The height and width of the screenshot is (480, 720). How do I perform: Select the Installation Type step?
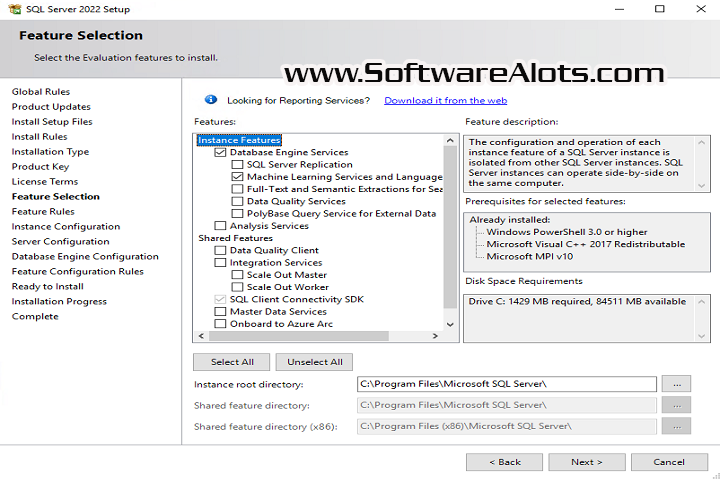tap(50, 152)
